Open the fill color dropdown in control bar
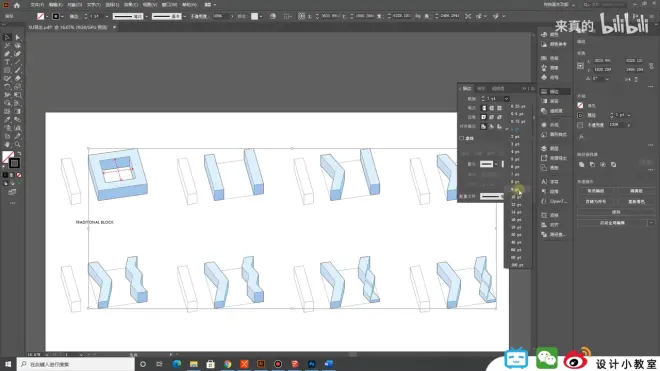The width and height of the screenshot is (660, 371). tap(47, 16)
